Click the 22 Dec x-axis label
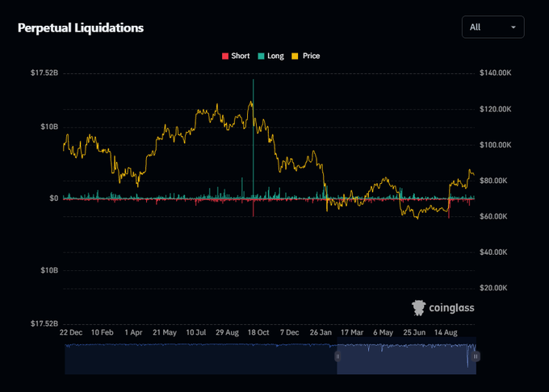This screenshot has height=392, width=549. 71,332
